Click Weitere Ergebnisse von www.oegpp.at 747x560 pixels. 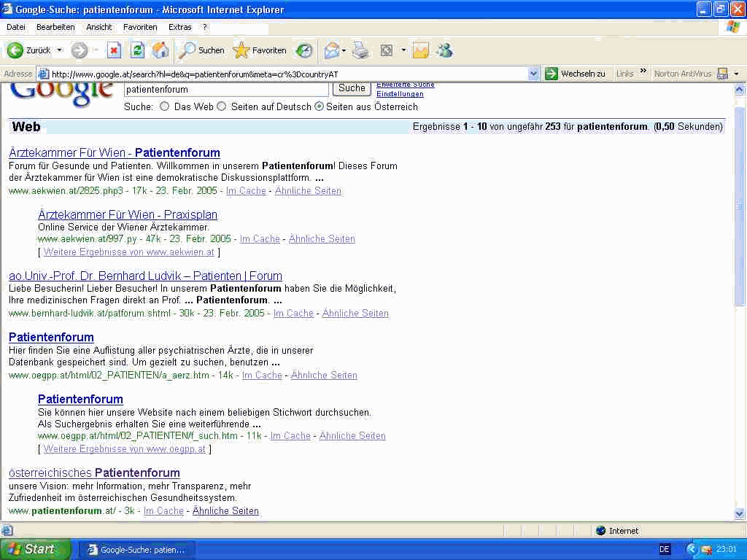click(x=124, y=448)
